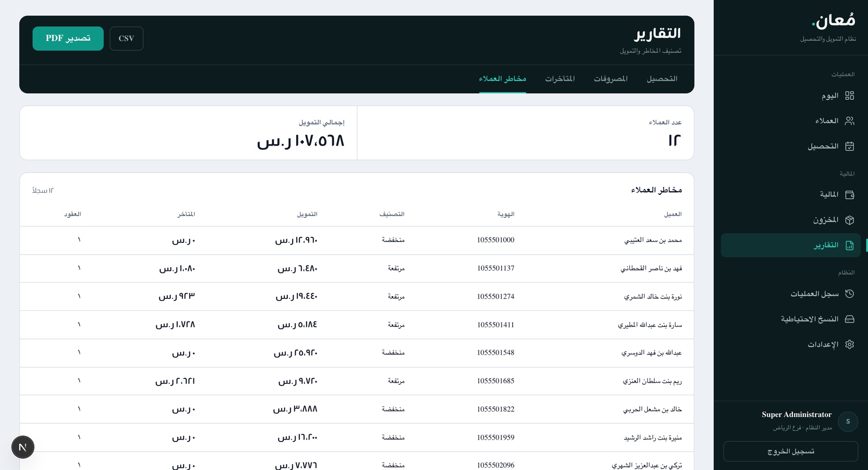Click the overdue amount ١٬٧٢٨ ر.س
Viewport: 868px width, 470px height.
[175, 325]
